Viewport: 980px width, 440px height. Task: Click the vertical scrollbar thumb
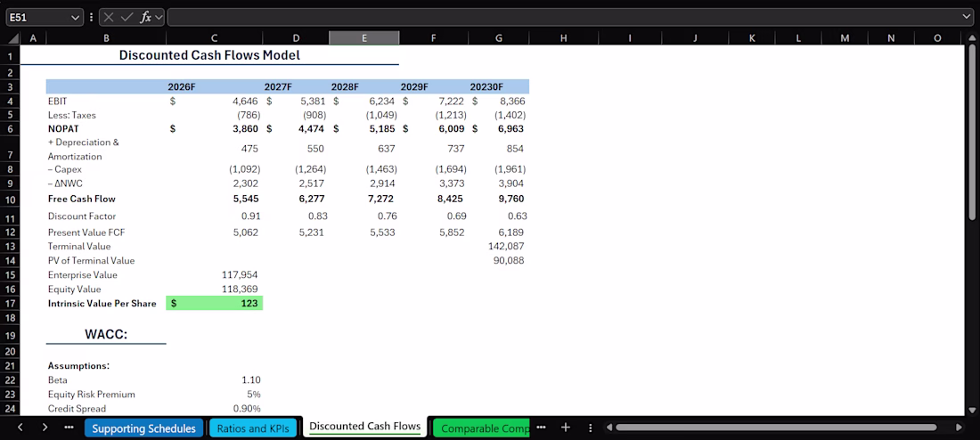click(x=972, y=131)
